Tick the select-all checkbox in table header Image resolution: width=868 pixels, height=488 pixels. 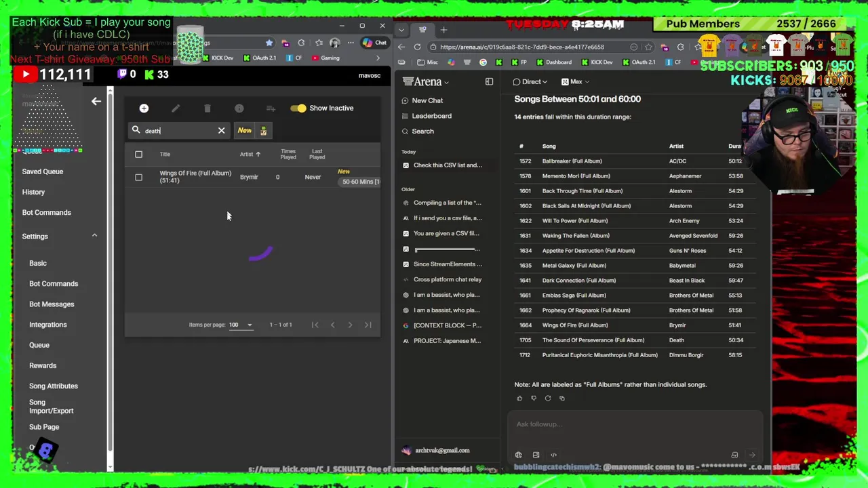[x=138, y=155]
